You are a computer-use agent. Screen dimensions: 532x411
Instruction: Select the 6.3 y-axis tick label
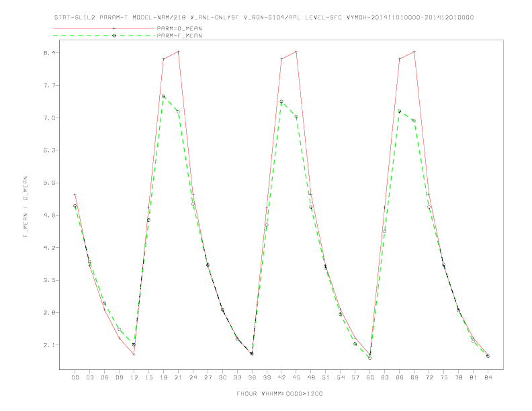tap(48, 150)
